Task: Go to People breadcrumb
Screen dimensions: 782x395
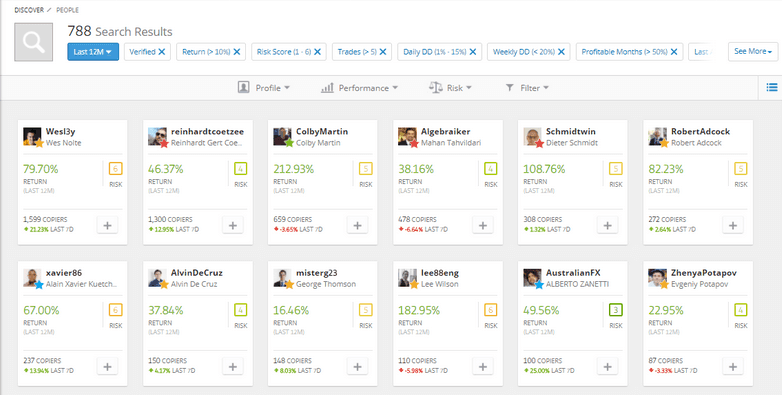Action: tap(67, 10)
